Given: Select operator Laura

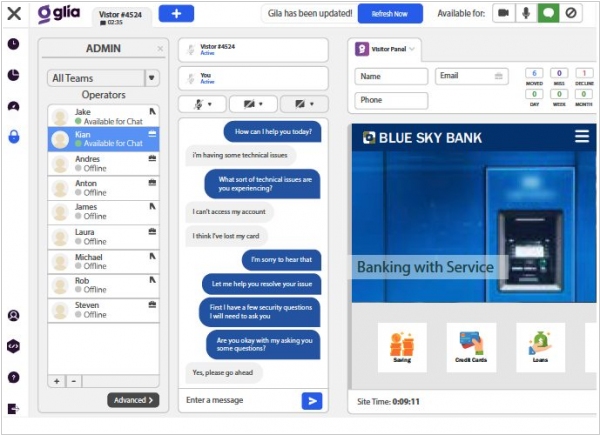Looking at the screenshot, I should point(103,237).
